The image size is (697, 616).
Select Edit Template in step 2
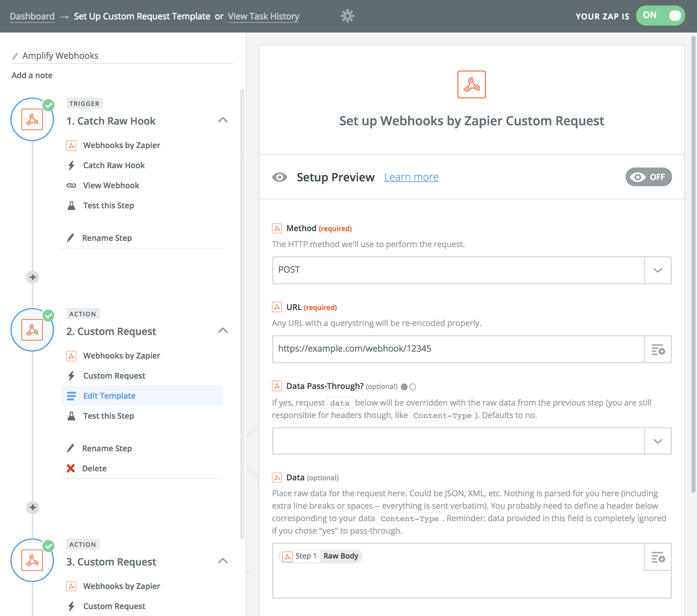(109, 396)
